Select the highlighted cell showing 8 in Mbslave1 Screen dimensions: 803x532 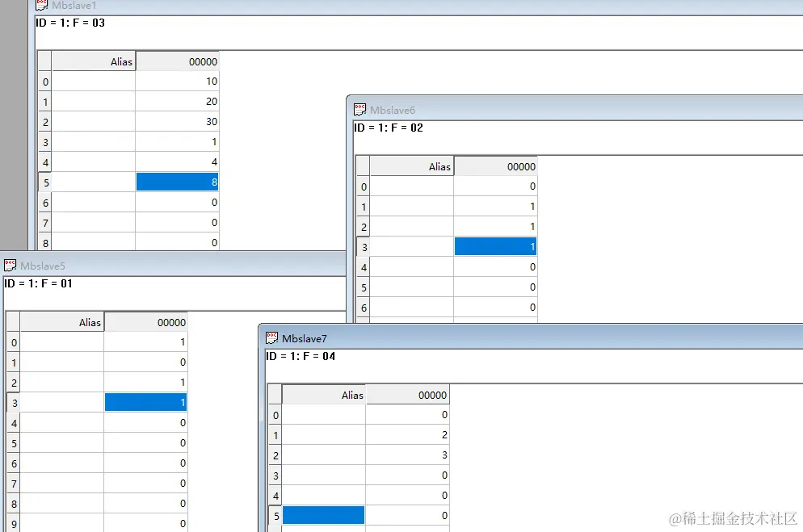(x=177, y=182)
